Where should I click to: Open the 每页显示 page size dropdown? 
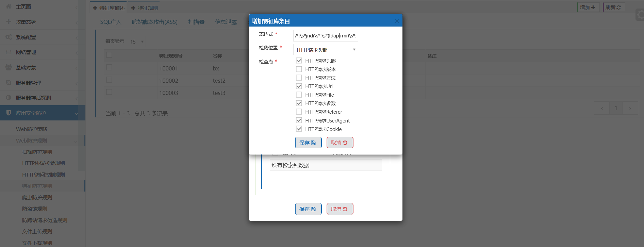[x=142, y=42]
